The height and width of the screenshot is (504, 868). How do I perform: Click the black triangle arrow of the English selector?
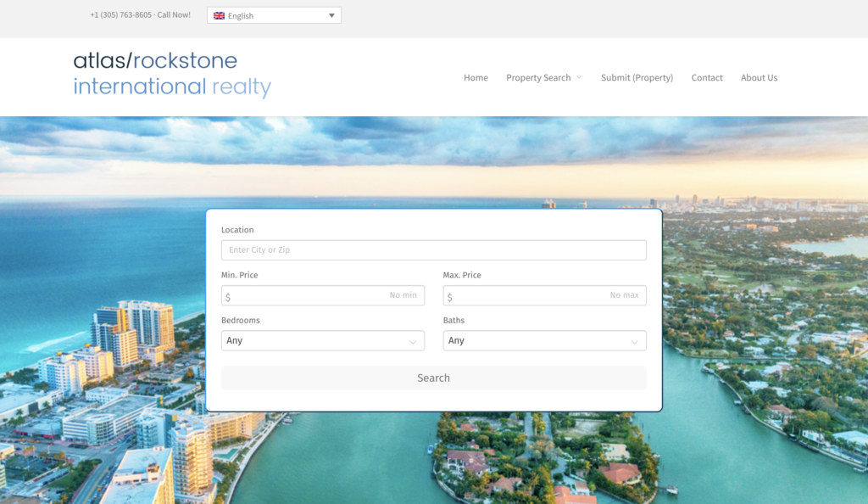tap(331, 15)
